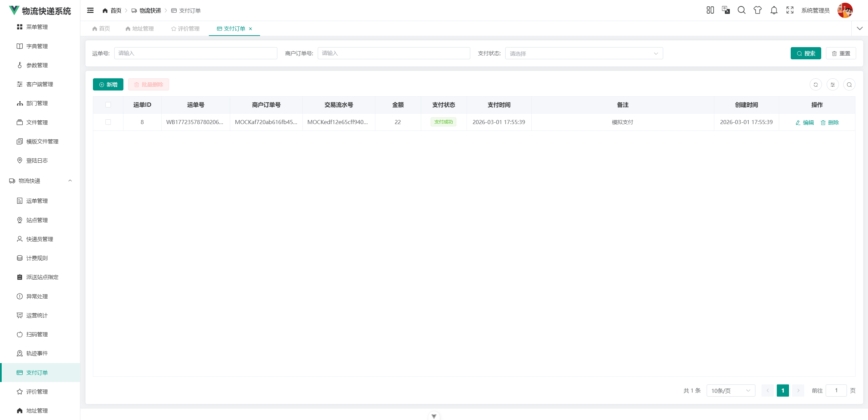
Task: Toggle the search-area visibility round button
Action: [849, 85]
